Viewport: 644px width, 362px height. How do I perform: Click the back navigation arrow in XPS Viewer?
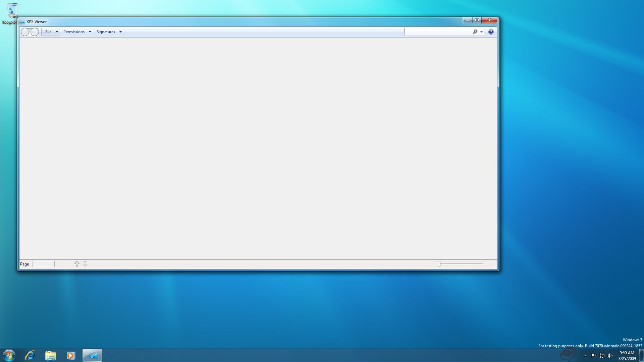tap(25, 32)
